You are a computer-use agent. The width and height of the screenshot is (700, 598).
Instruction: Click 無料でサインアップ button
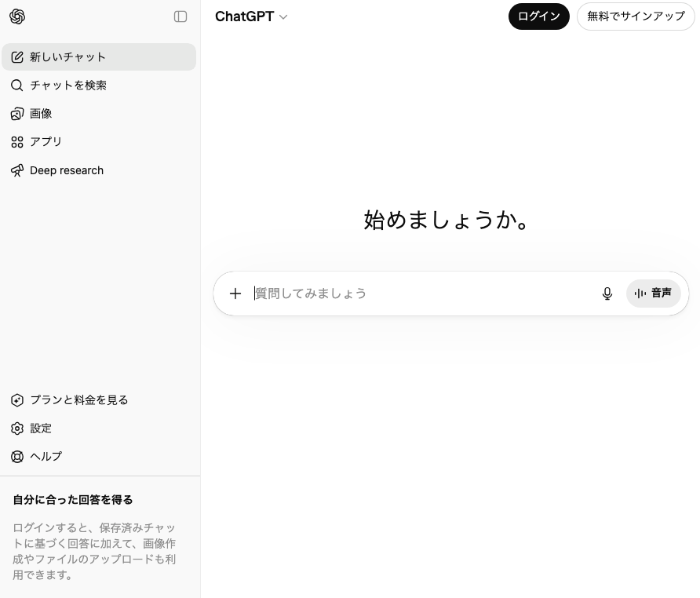click(x=636, y=16)
